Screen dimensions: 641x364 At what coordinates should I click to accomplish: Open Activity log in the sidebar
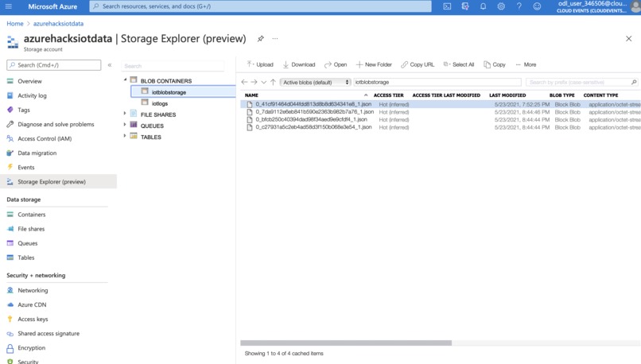point(32,95)
